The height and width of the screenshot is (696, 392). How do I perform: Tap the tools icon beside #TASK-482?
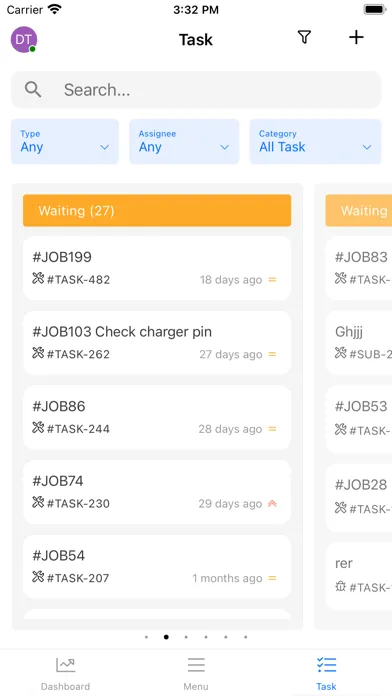(x=38, y=279)
